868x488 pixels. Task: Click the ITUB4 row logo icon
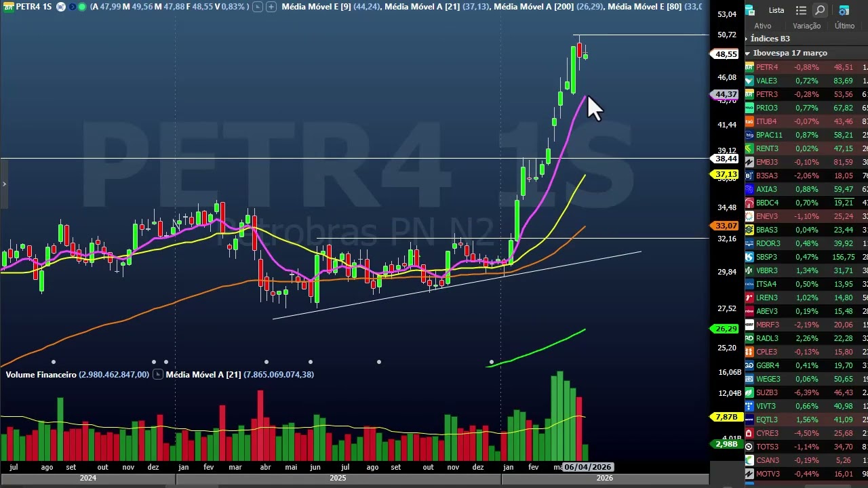point(749,121)
